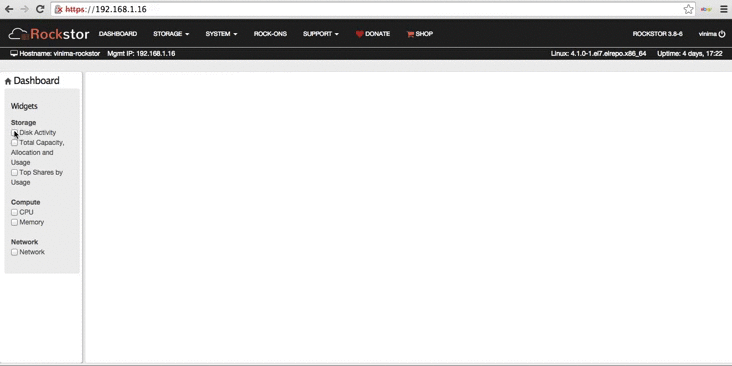Viewport: 732px width, 366px height.
Task: Check the CPU widget box
Action: [14, 212]
